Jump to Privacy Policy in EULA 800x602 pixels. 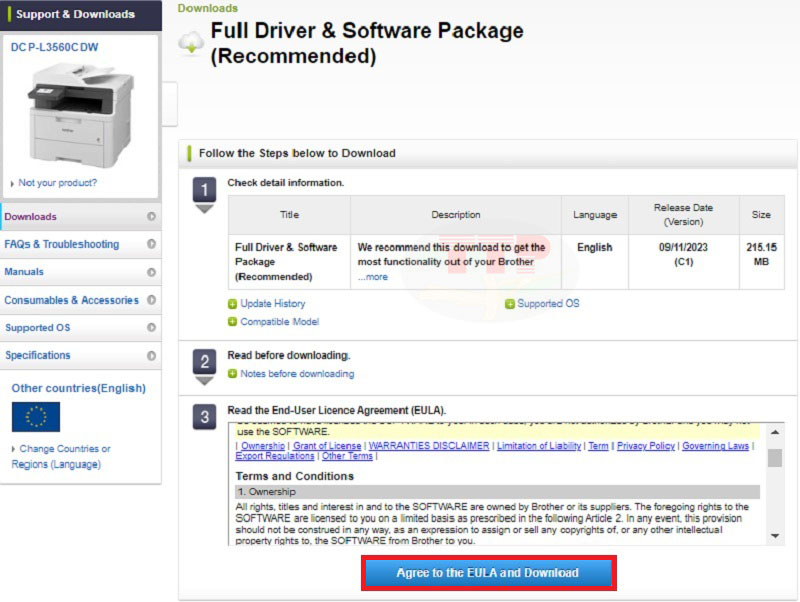pyautogui.click(x=645, y=446)
